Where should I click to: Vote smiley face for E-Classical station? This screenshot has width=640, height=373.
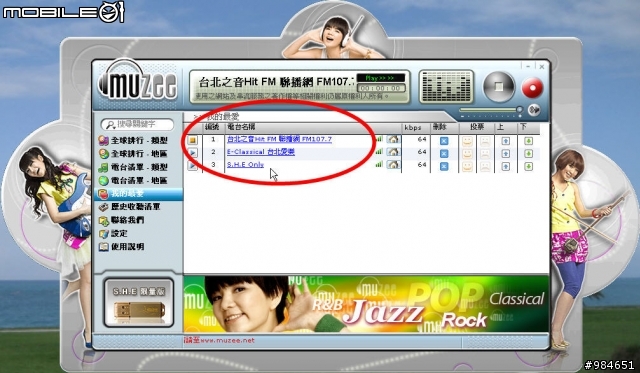pos(467,154)
